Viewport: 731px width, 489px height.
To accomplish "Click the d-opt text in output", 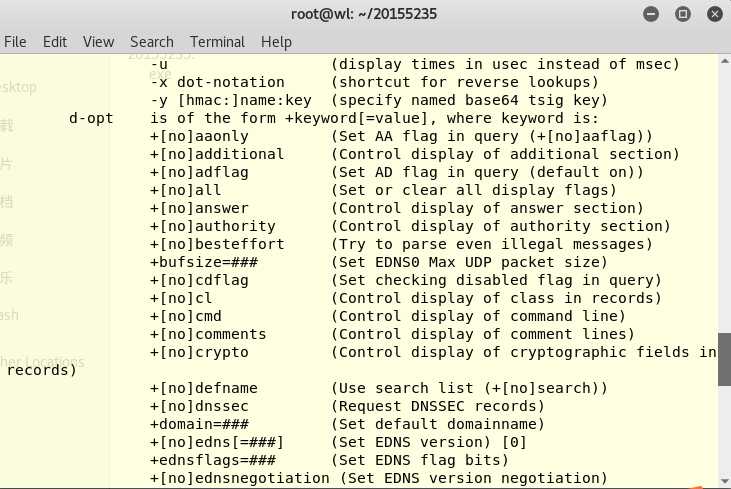I will (x=91, y=118).
